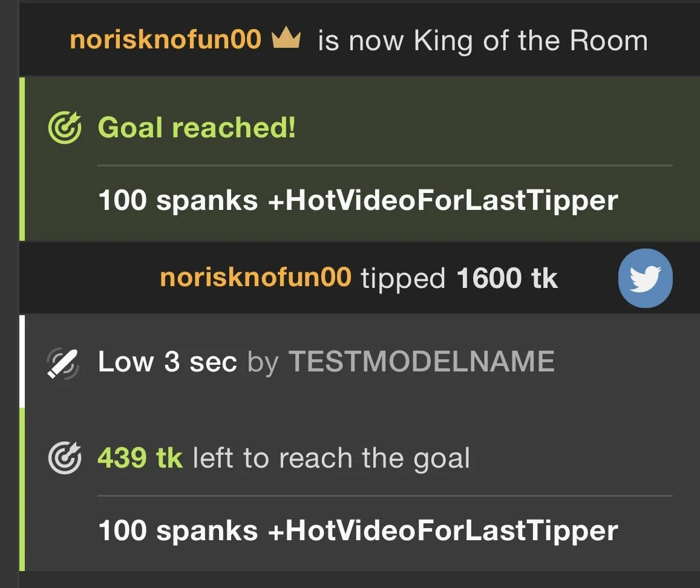This screenshot has width=700, height=588.
Task: Open norisknofun00 profile from King of the Room message
Action: (165, 40)
